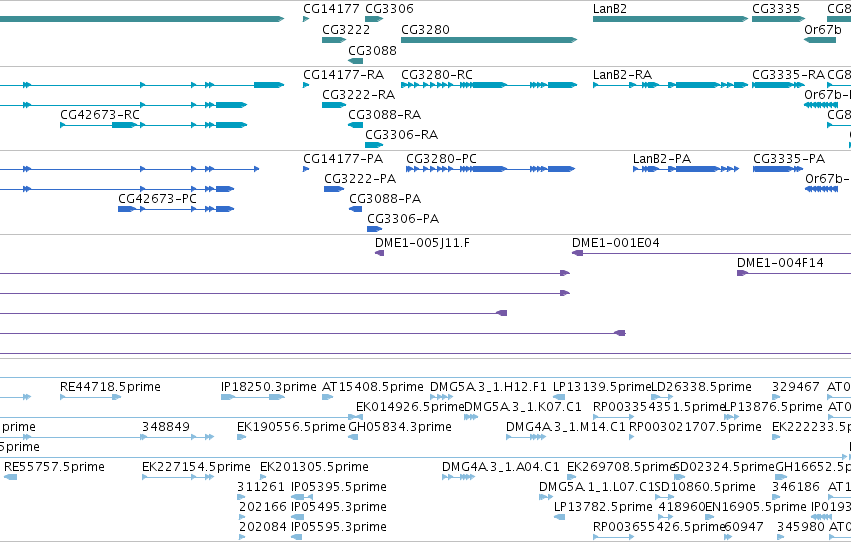Click the 348849 EST label
Viewport: 851px width, 542px height.
166,427
